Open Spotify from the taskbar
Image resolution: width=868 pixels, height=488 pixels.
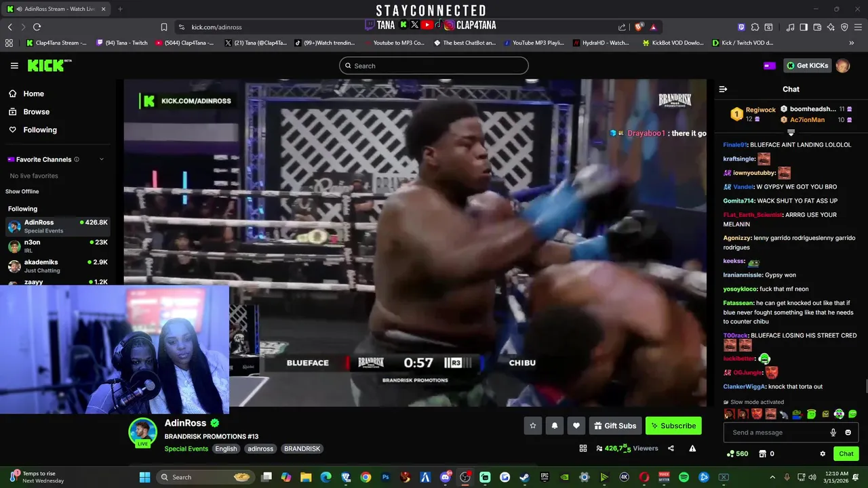point(684,477)
